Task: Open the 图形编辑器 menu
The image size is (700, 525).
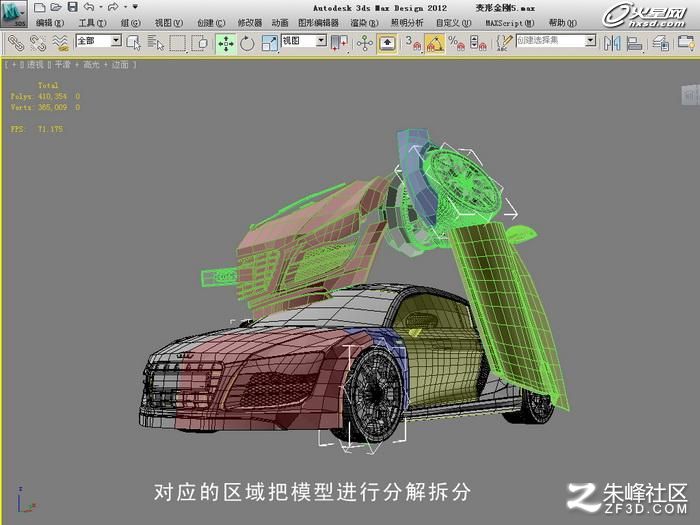Action: [318, 22]
